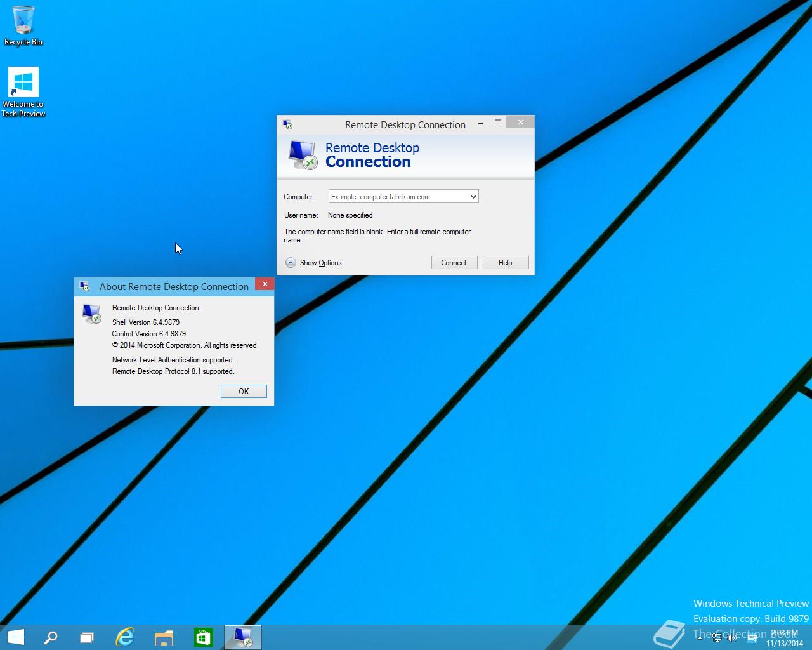This screenshot has height=650, width=812.
Task: Close the About Remote Desktop Connection dialog
Action: pos(265,284)
